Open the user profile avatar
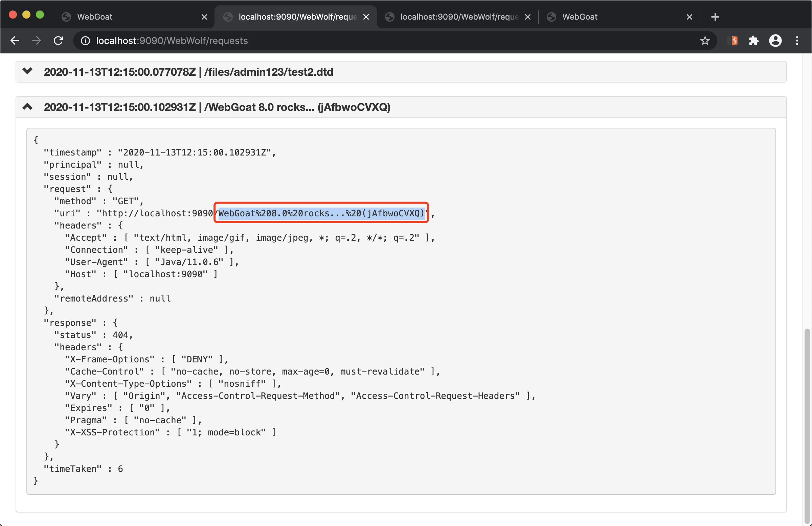812x526 pixels. click(x=775, y=41)
